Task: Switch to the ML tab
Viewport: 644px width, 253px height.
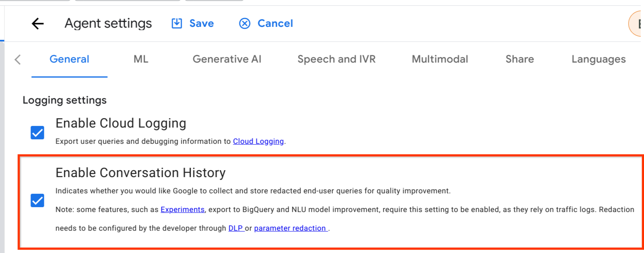Action: pos(141,59)
